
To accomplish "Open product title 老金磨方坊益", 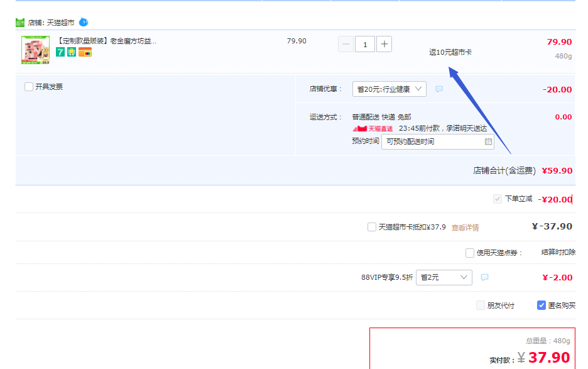I will [x=106, y=41].
